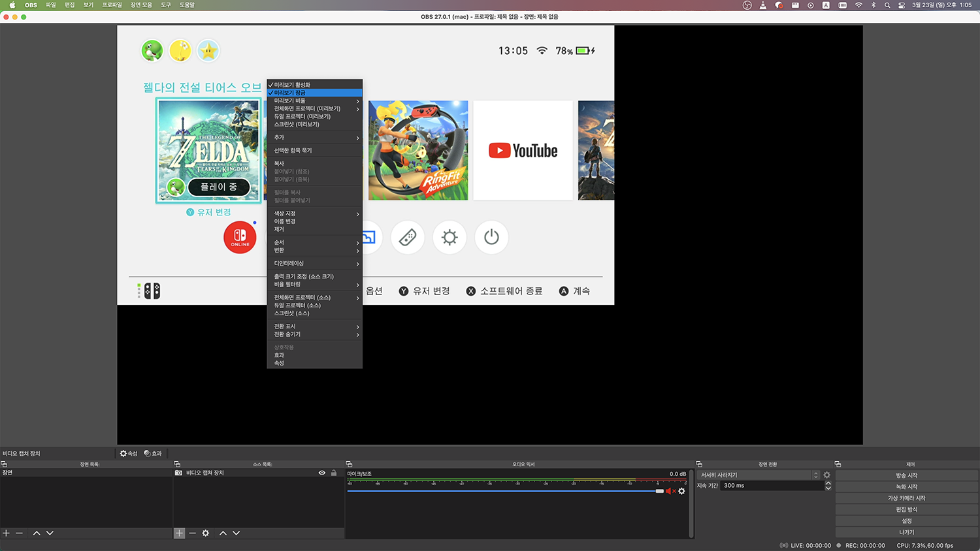Expand the 변환 submenu
Image resolution: width=980 pixels, height=551 pixels.
[x=314, y=250]
